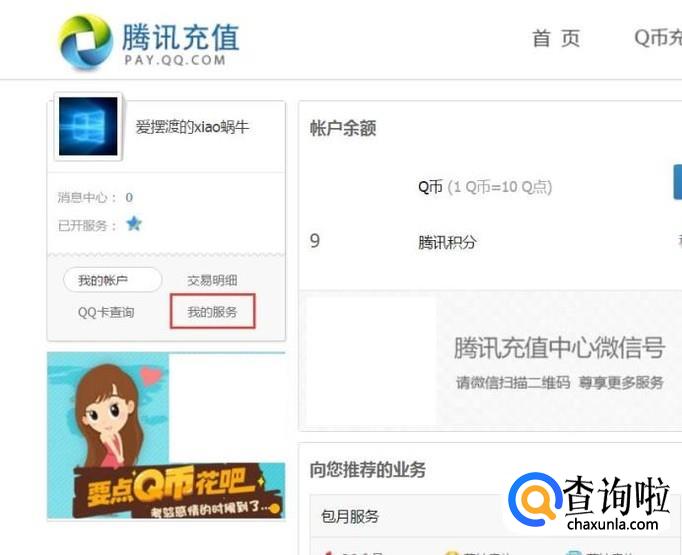
Task: Click the 腾讯积分 label
Action: tap(447, 242)
